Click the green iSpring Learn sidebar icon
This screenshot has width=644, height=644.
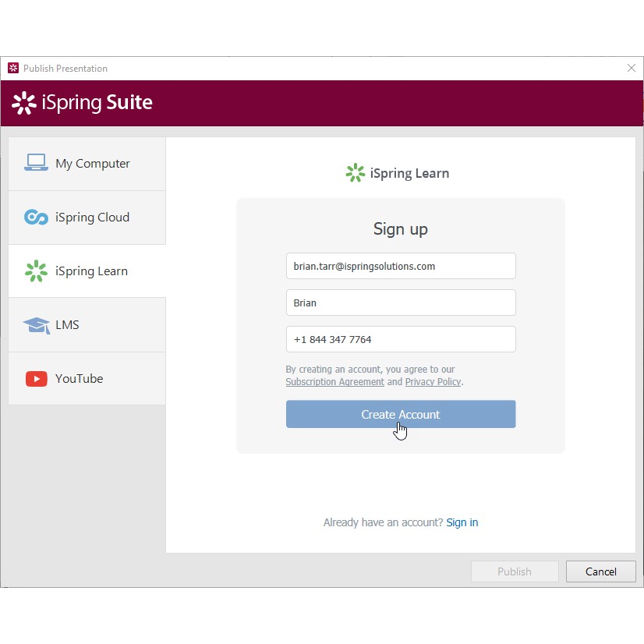click(x=36, y=271)
